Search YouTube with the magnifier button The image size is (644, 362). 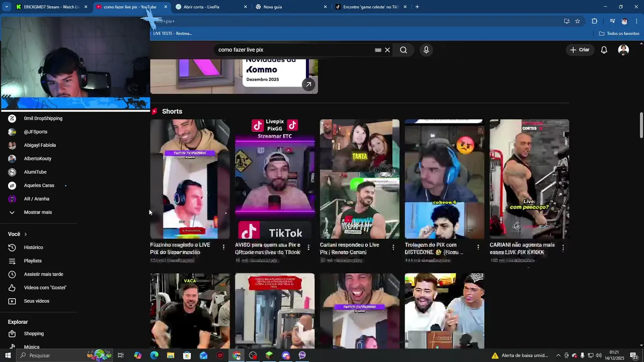coord(404,50)
